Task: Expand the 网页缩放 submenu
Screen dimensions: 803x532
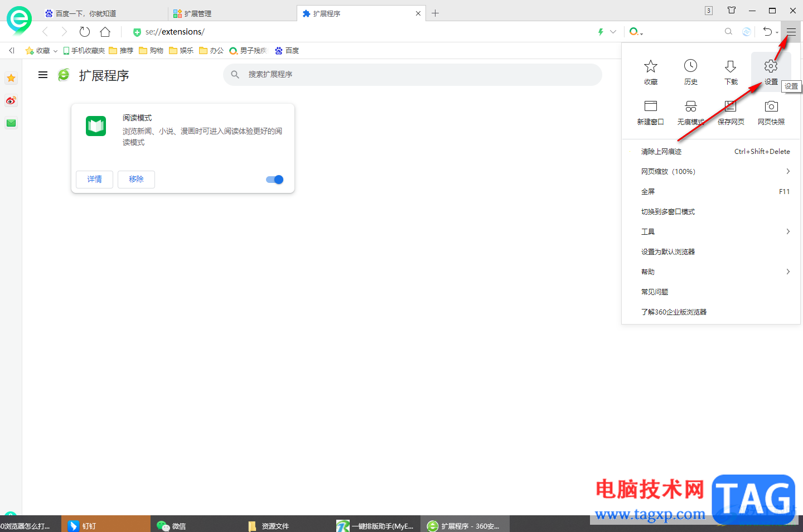Action: [x=668, y=171]
